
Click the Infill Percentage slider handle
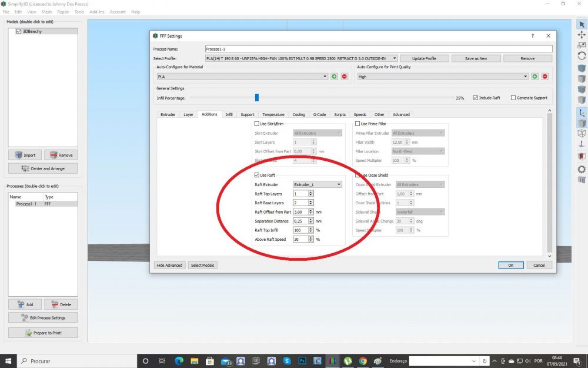(x=257, y=98)
